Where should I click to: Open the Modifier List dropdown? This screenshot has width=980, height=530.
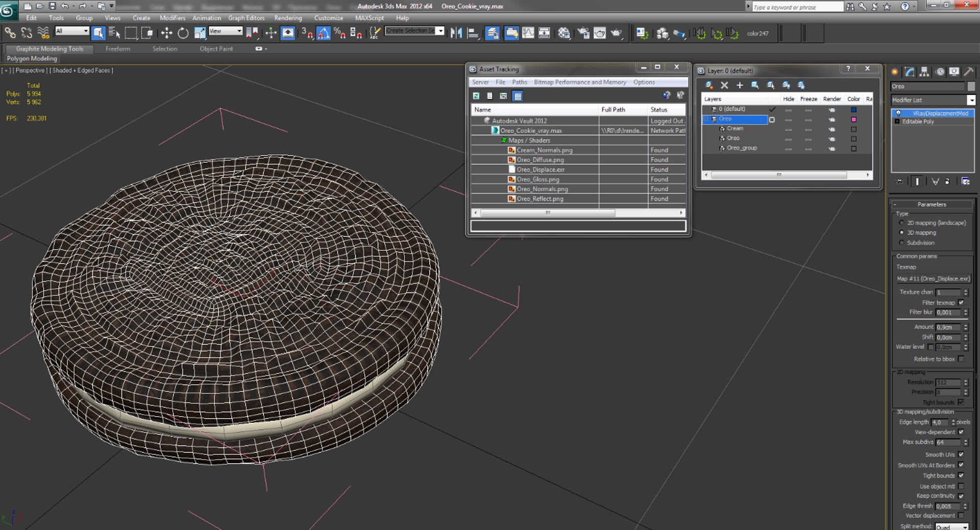point(971,100)
